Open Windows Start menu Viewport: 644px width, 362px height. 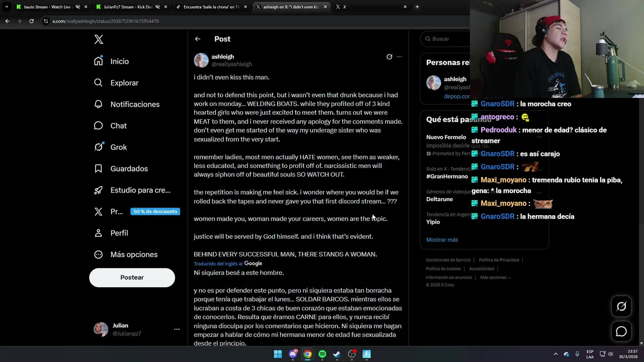278,354
